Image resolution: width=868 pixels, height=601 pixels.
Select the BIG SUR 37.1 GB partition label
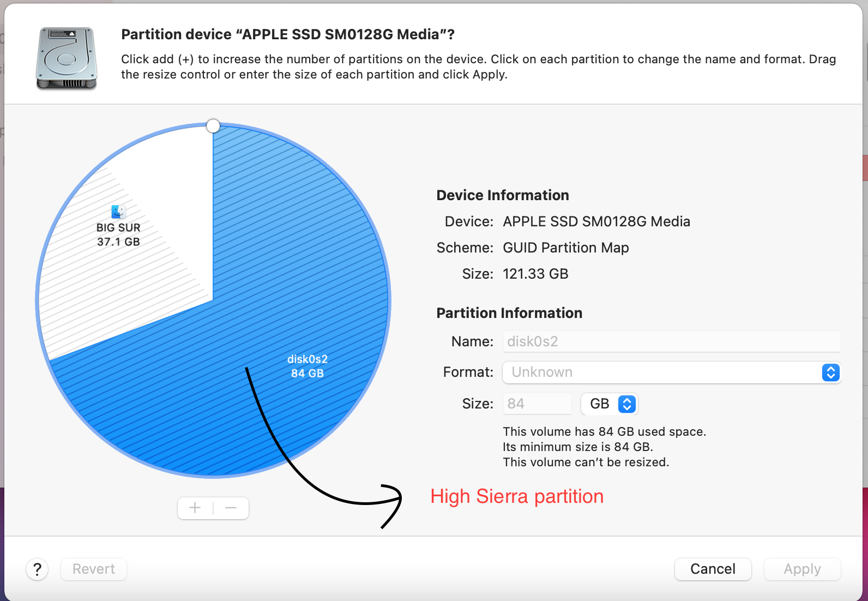(118, 235)
